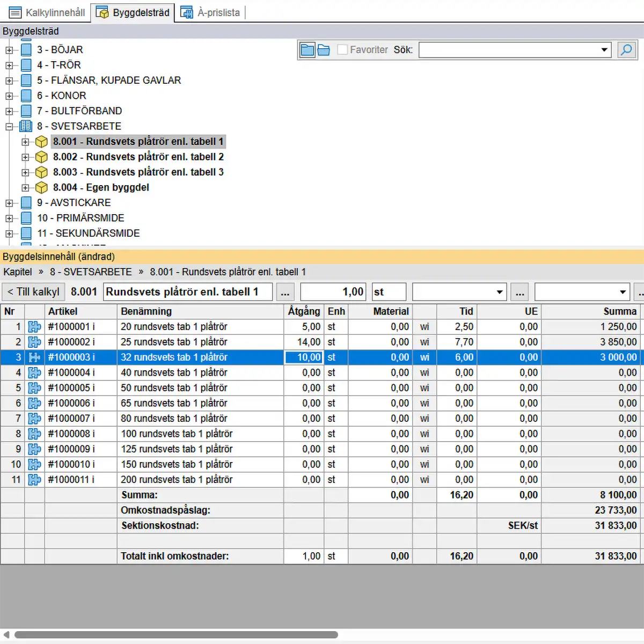
Task: Click the open folder toolbar icon
Action: [x=324, y=50]
